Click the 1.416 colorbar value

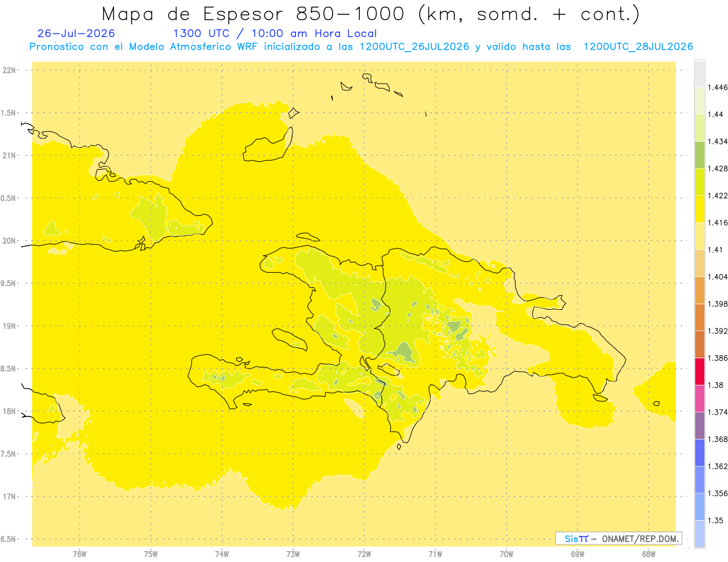pos(718,223)
